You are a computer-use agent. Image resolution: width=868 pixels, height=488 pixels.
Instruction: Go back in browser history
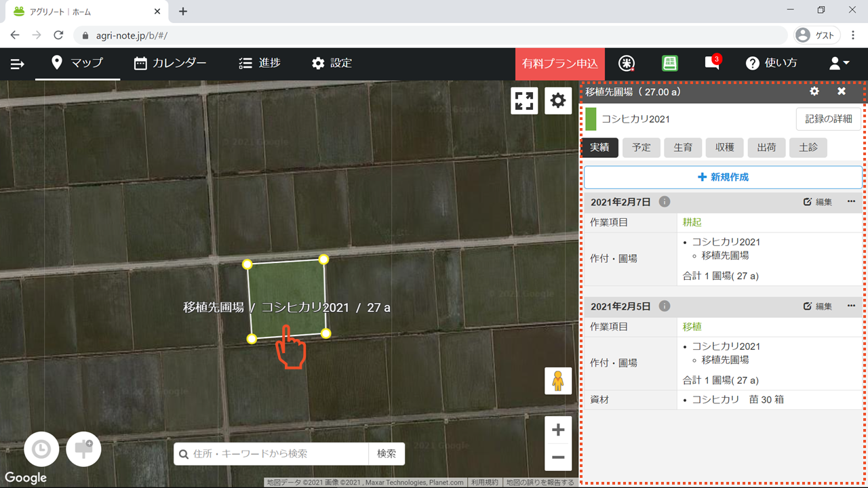[x=15, y=35]
